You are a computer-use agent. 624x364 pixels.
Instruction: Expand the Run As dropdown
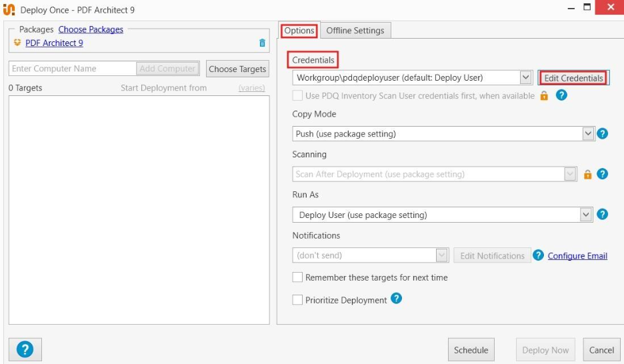585,215
